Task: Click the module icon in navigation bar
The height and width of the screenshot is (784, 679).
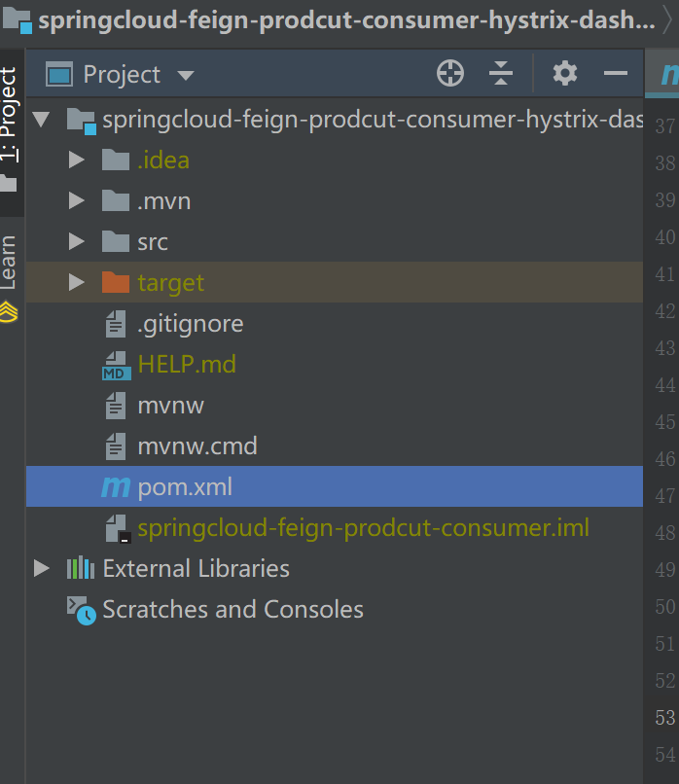Action: click(18, 21)
